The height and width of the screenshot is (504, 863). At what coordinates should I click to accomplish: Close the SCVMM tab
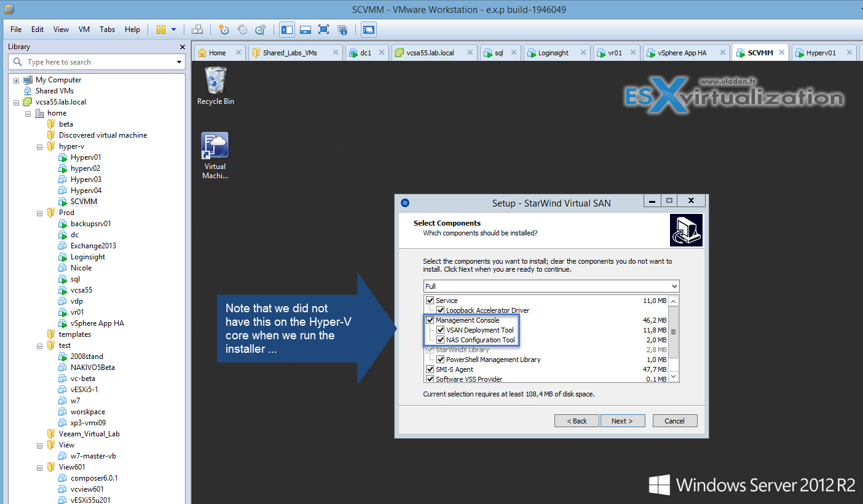click(x=782, y=53)
